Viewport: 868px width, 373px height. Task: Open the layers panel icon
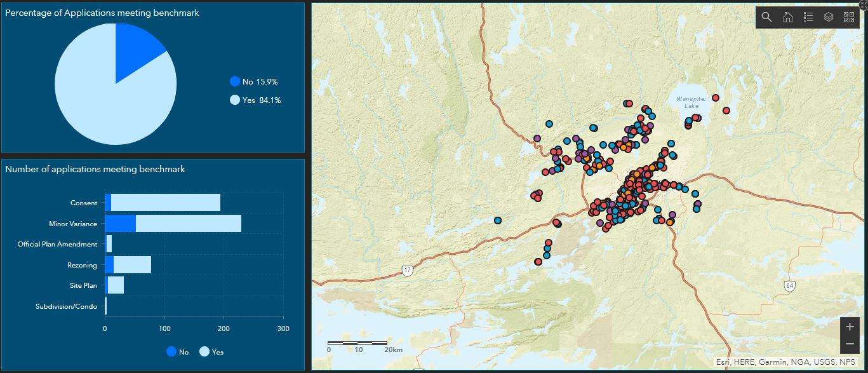[828, 17]
